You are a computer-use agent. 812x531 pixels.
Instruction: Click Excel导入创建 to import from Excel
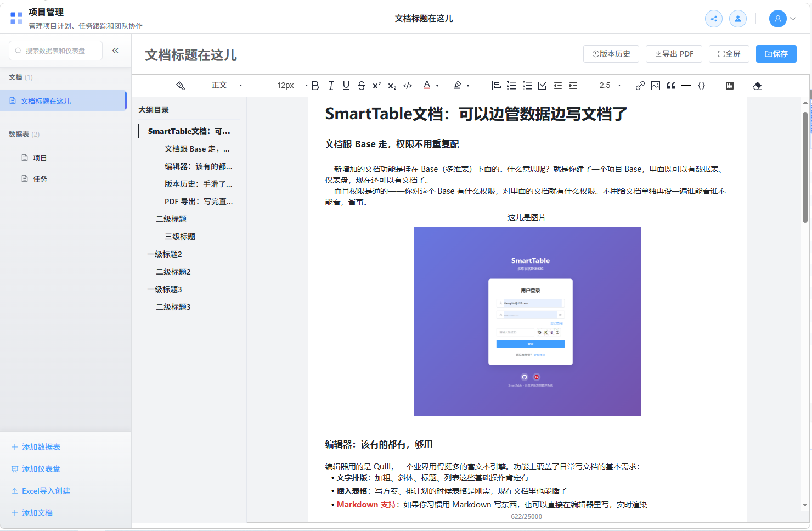click(x=41, y=491)
